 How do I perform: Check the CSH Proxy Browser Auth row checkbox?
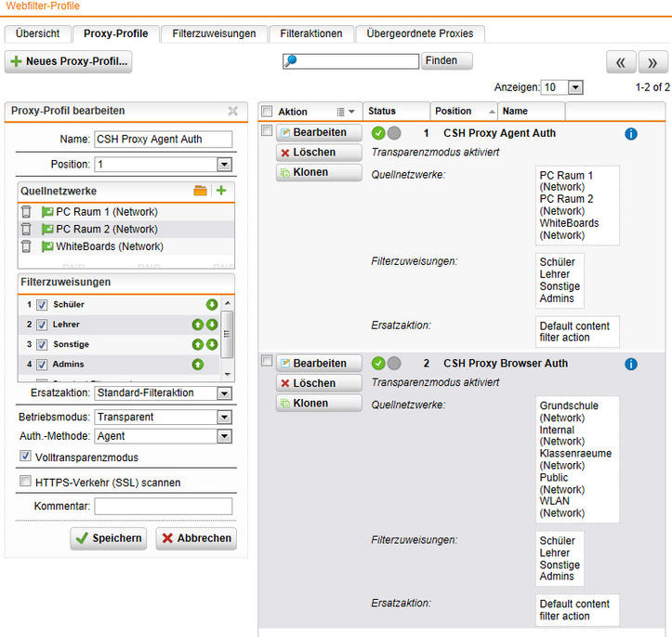[x=267, y=361]
